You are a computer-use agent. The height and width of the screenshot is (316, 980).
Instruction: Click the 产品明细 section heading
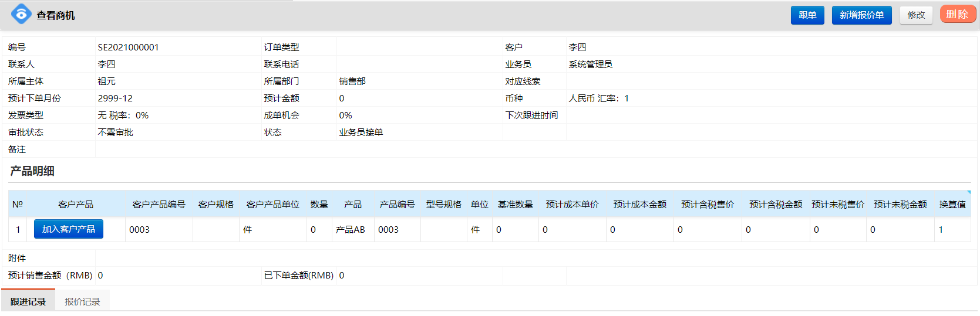32,171
